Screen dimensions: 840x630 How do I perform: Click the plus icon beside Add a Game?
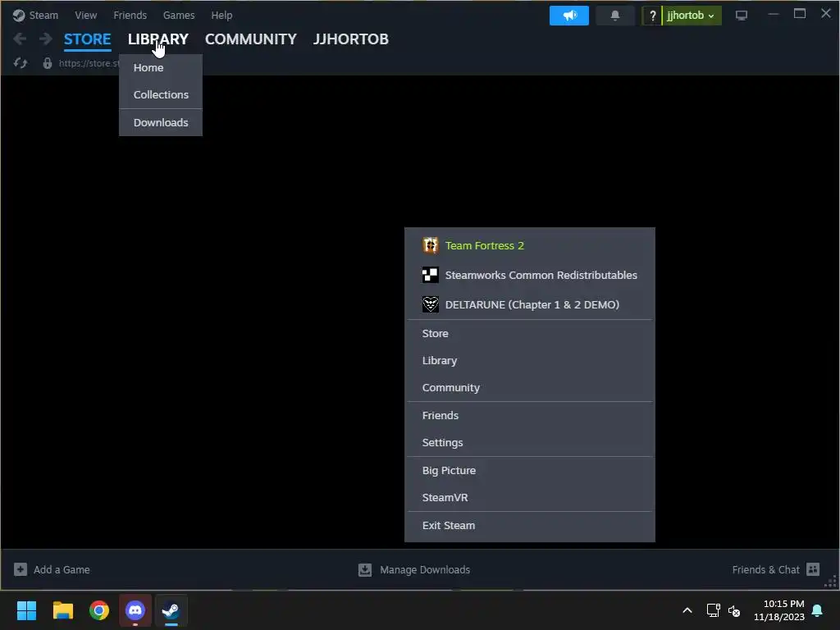21,569
